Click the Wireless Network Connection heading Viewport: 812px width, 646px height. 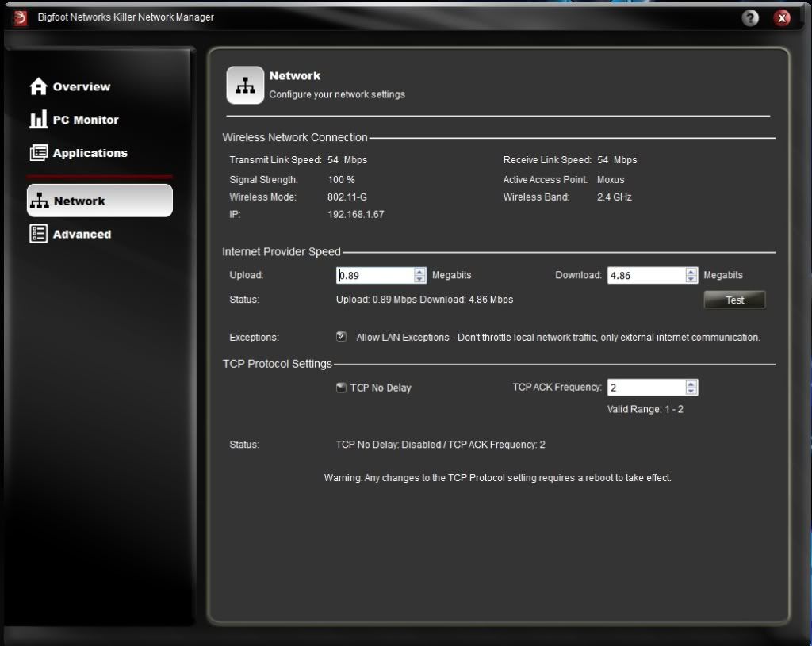(295, 137)
